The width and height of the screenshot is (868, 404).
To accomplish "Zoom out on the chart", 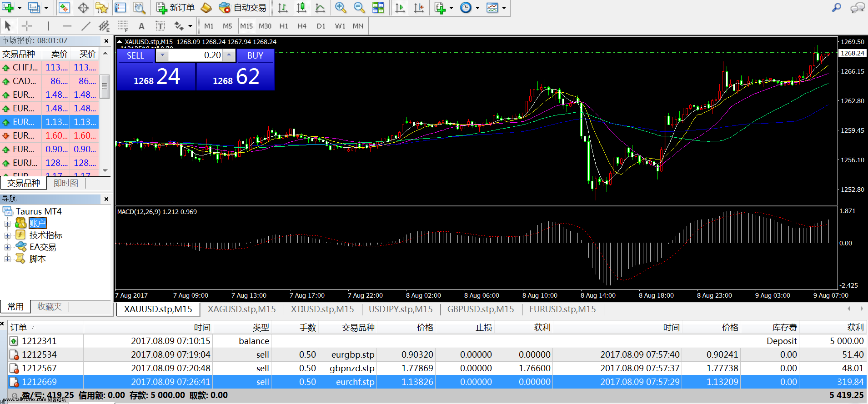I will click(359, 7).
